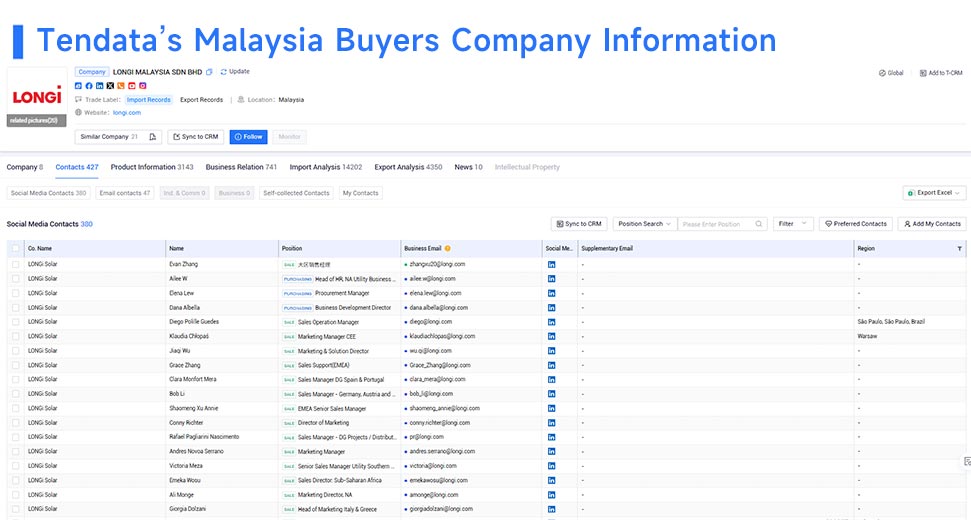Check the box for Ali Monge's row

pos(15,495)
